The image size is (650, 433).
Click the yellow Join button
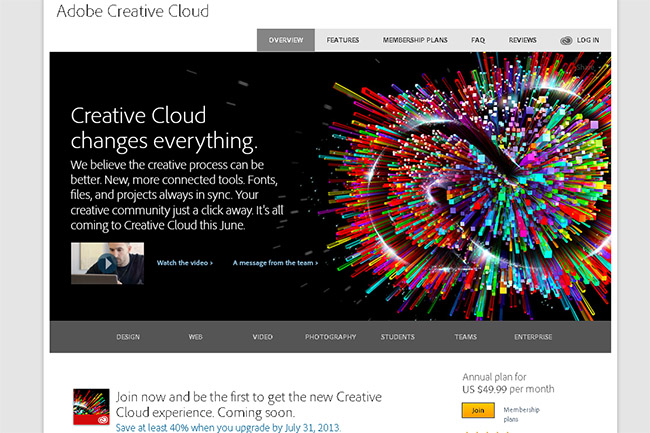coord(478,410)
